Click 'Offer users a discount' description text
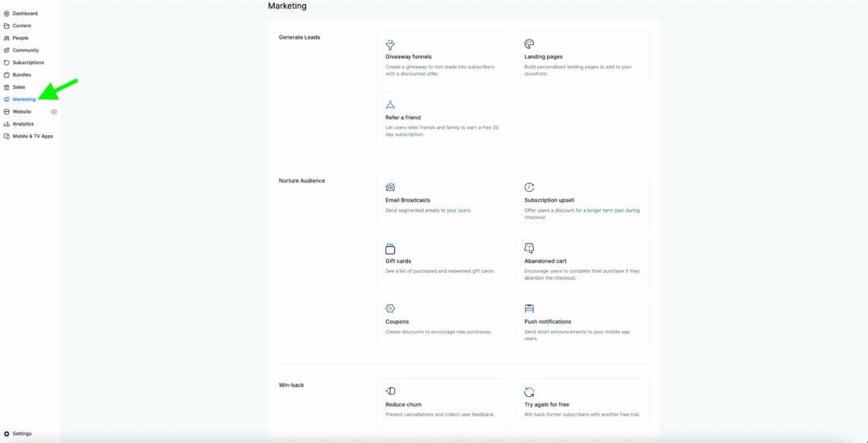This screenshot has width=868, height=443. pyautogui.click(x=582, y=214)
